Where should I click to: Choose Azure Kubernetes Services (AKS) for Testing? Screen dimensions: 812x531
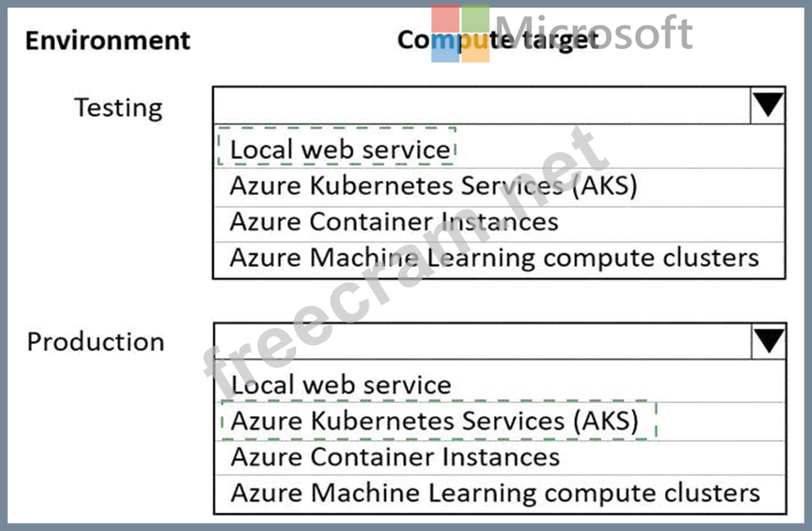(433, 185)
